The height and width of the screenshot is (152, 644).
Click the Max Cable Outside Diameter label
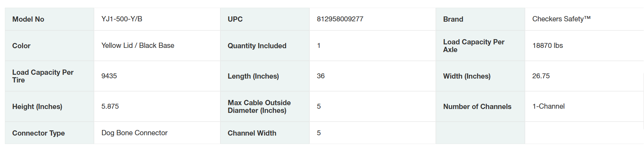coord(259,107)
